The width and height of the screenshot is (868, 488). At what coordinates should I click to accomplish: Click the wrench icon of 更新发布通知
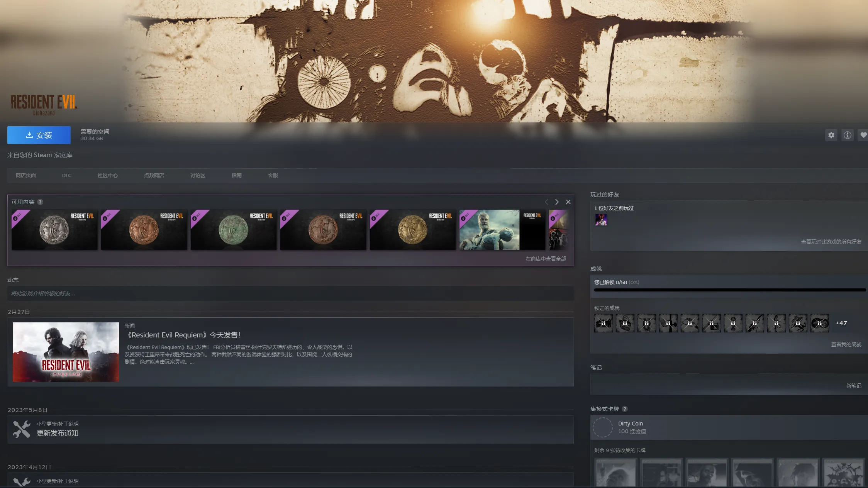coord(22,429)
